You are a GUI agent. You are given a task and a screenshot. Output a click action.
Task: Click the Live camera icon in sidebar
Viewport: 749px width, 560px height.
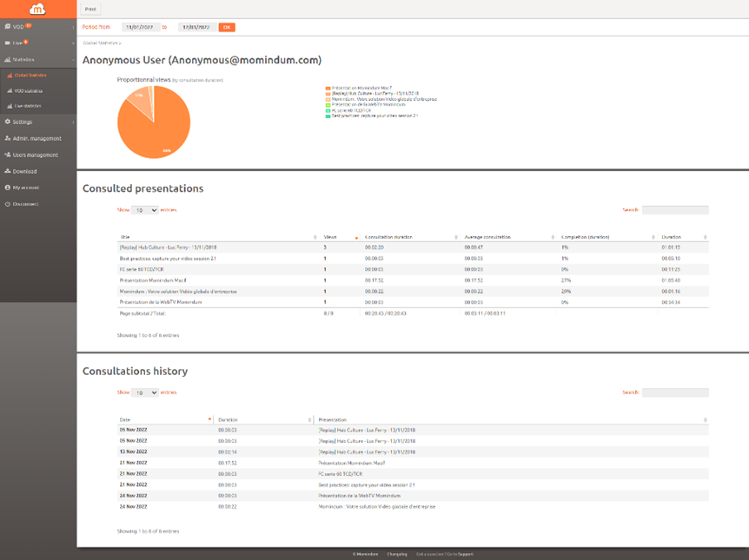coord(8,43)
